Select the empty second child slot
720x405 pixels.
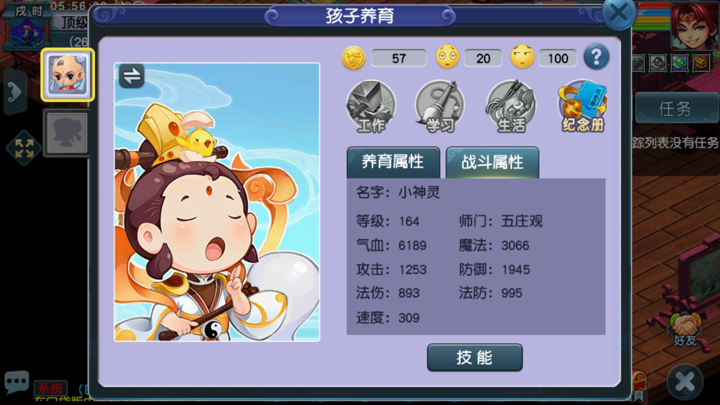tap(68, 133)
